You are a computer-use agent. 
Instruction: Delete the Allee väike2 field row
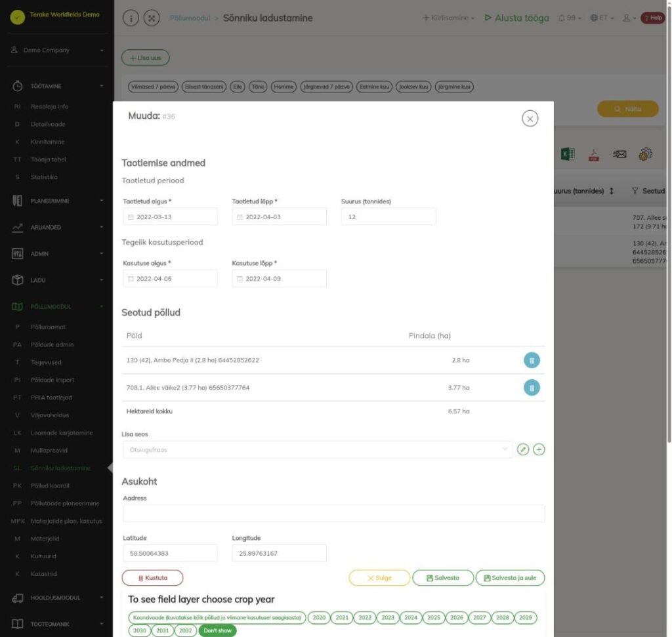532,388
